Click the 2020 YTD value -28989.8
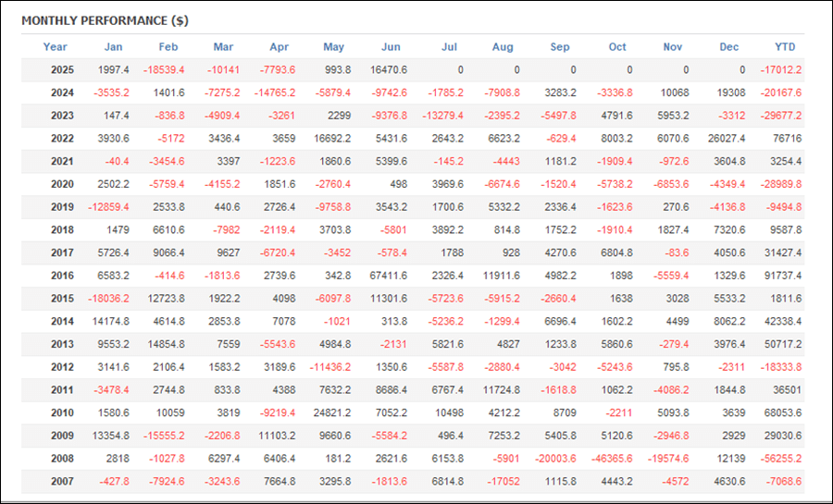Viewport: 833px width, 504px height. pos(780,184)
